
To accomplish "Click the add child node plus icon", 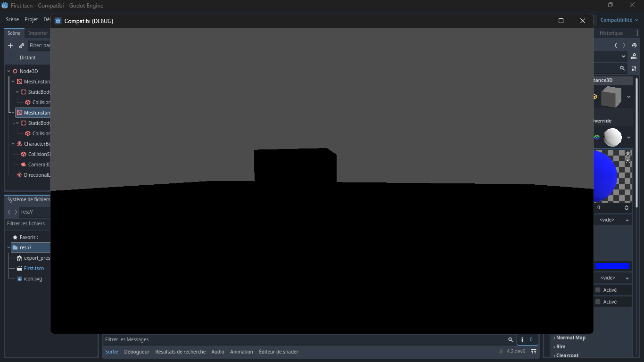I will (10, 45).
